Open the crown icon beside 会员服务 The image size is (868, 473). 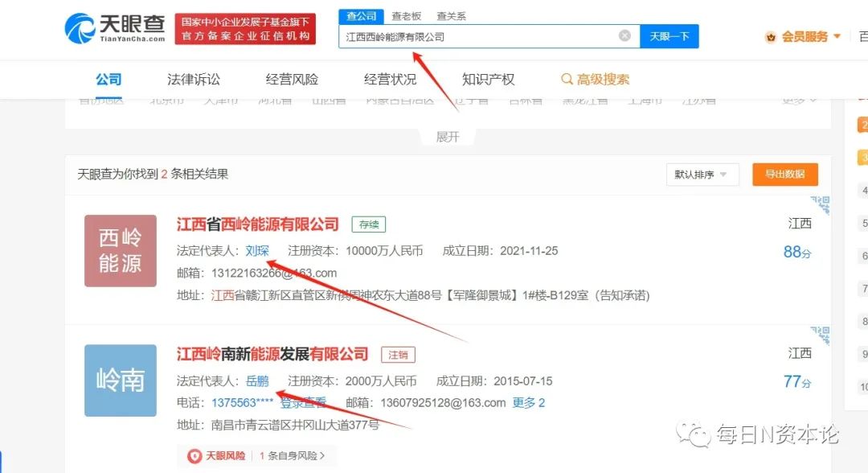point(771,37)
